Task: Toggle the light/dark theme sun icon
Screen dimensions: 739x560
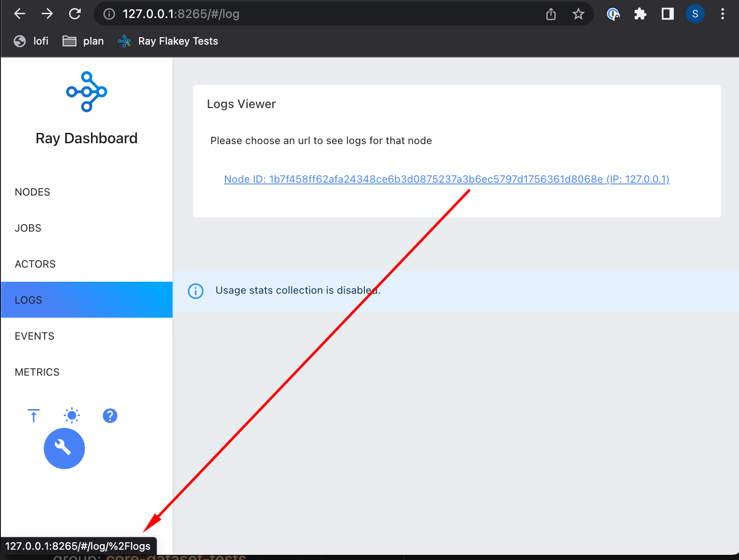Action: click(72, 415)
